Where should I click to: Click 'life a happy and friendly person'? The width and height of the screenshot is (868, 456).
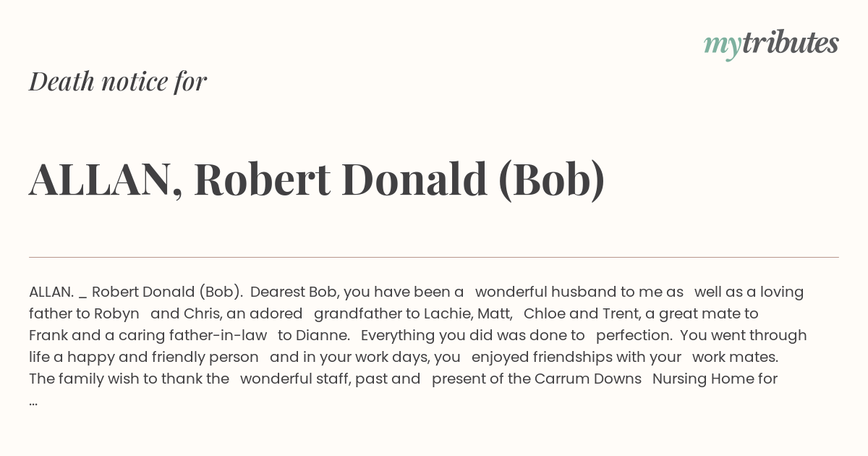tap(144, 358)
